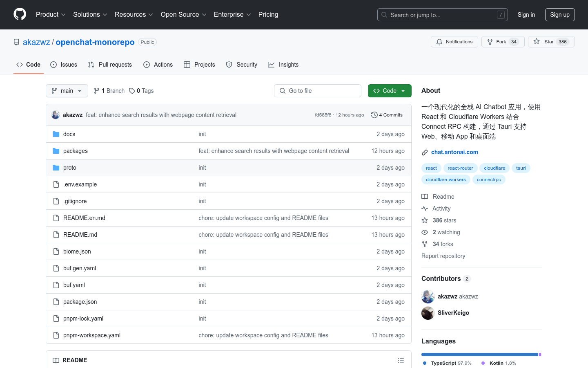
Task: Click the Fork repository icon
Action: 490,42
